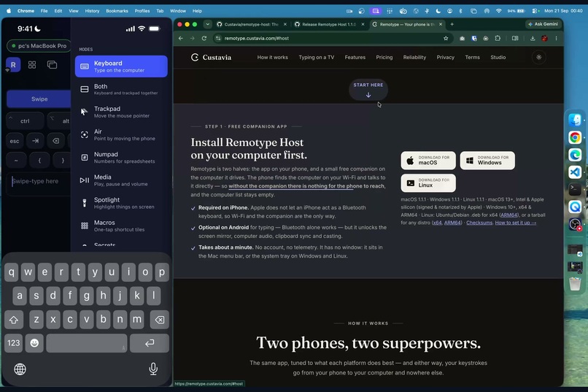Tap the tab arrow key on phone
Image resolution: width=588 pixels, height=392 pixels.
click(35, 141)
